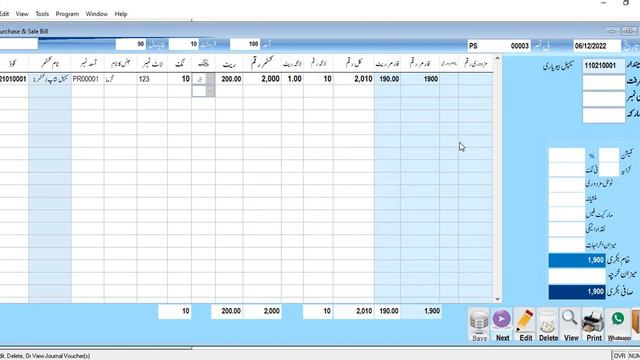Open the Help menu

coord(121,14)
